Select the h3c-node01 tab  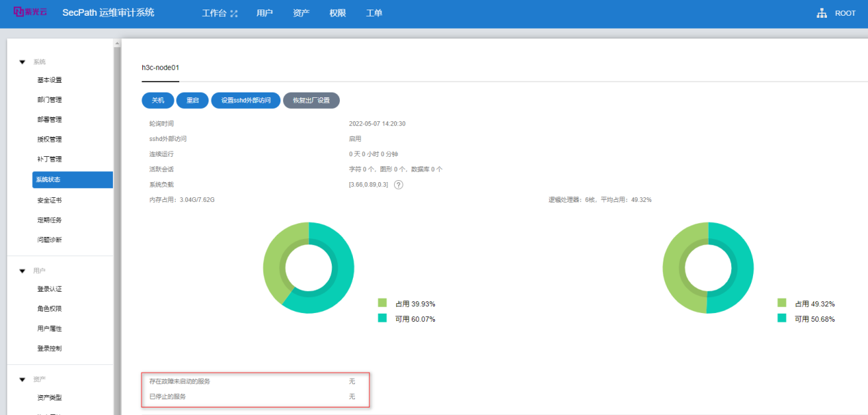[x=160, y=68]
